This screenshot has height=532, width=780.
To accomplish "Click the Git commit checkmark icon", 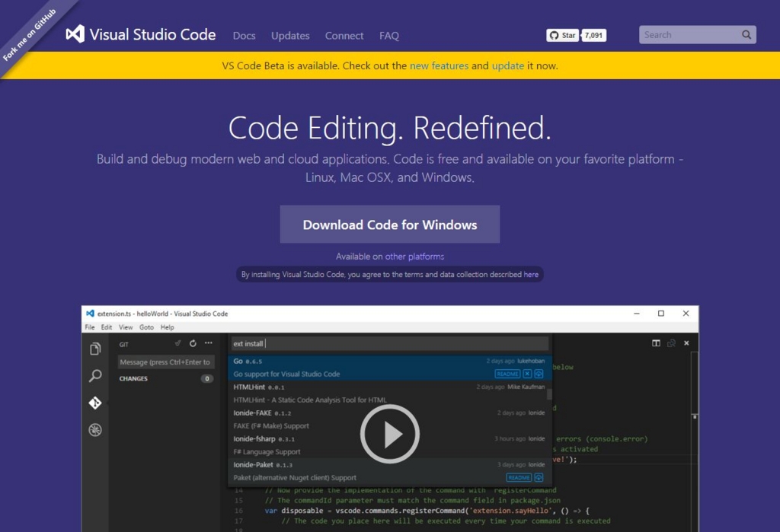I will pos(177,343).
